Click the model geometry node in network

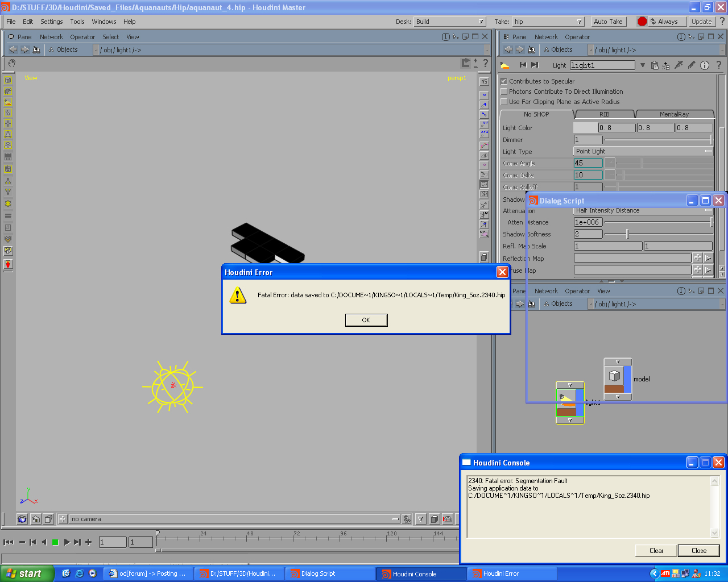coord(614,376)
